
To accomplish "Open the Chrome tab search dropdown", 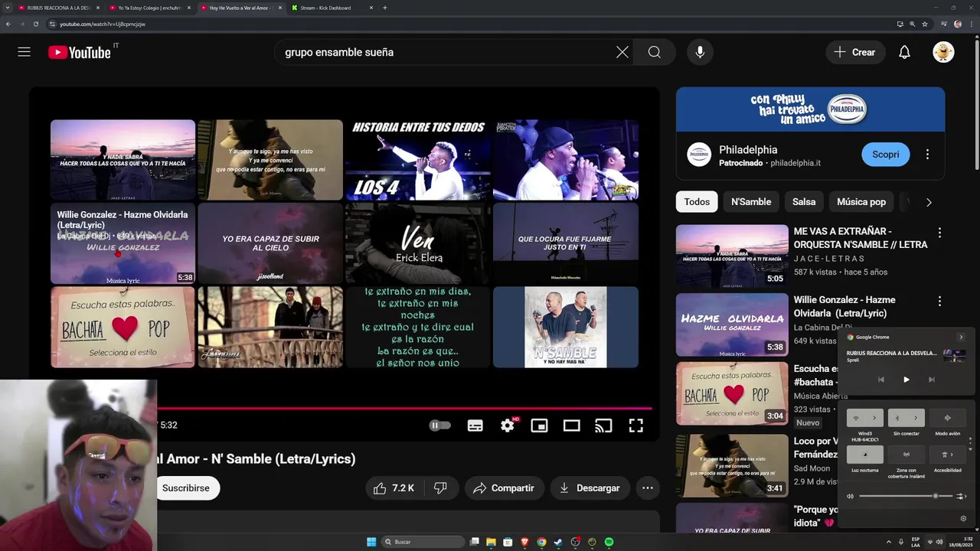I will coord(8,8).
